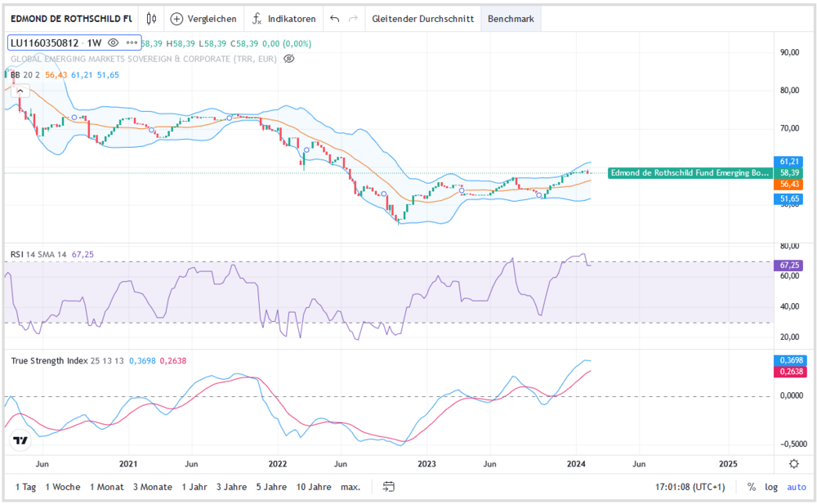This screenshot has height=504, width=817.
Task: Select the Gleitender Durchschnitt tab
Action: (x=422, y=19)
